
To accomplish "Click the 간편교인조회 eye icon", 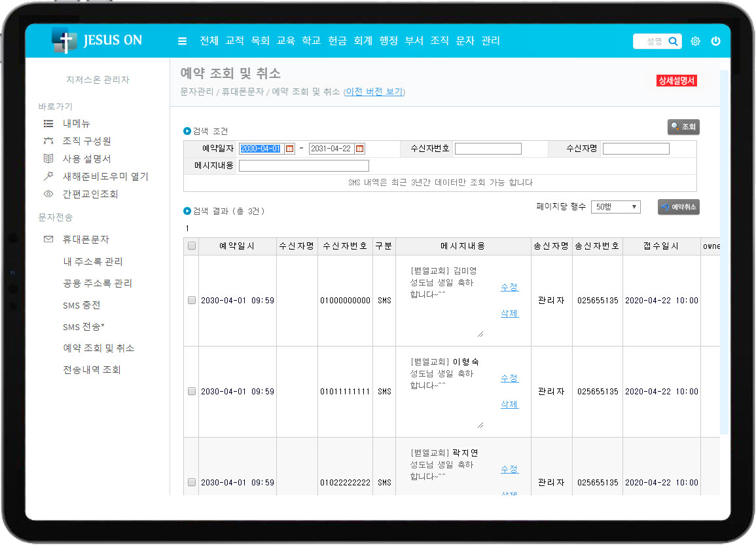I will point(48,194).
